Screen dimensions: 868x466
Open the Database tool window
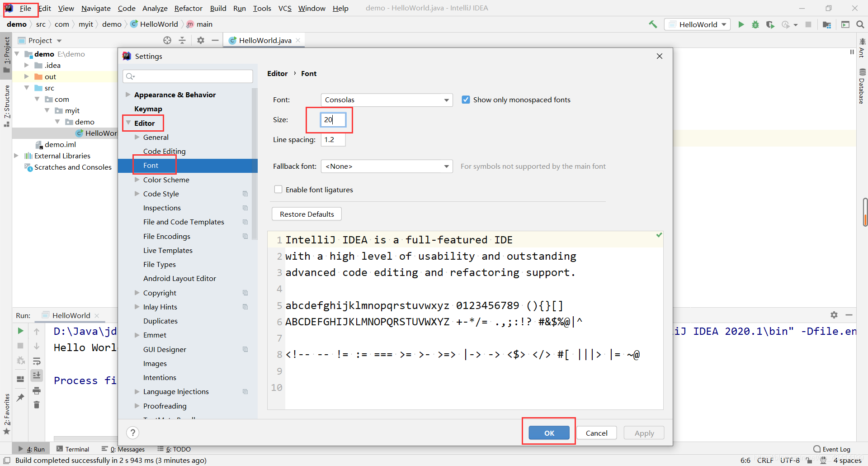862,86
